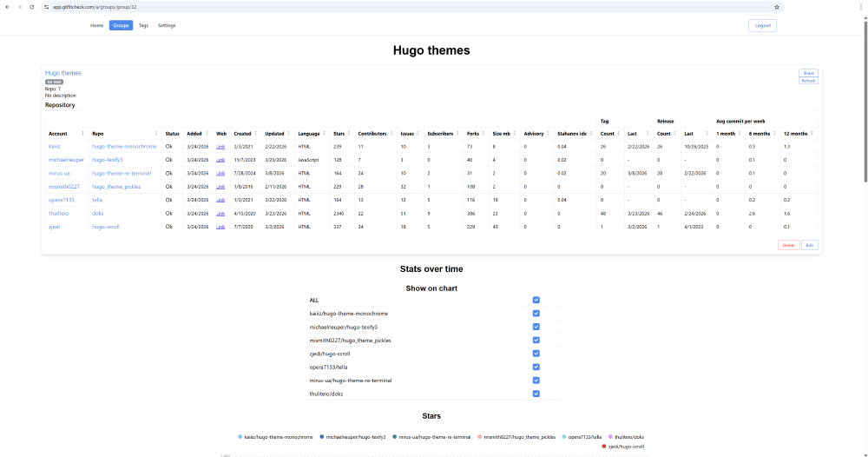
Task: Open hugo-theme-re-terminal repo link
Action: click(x=122, y=174)
